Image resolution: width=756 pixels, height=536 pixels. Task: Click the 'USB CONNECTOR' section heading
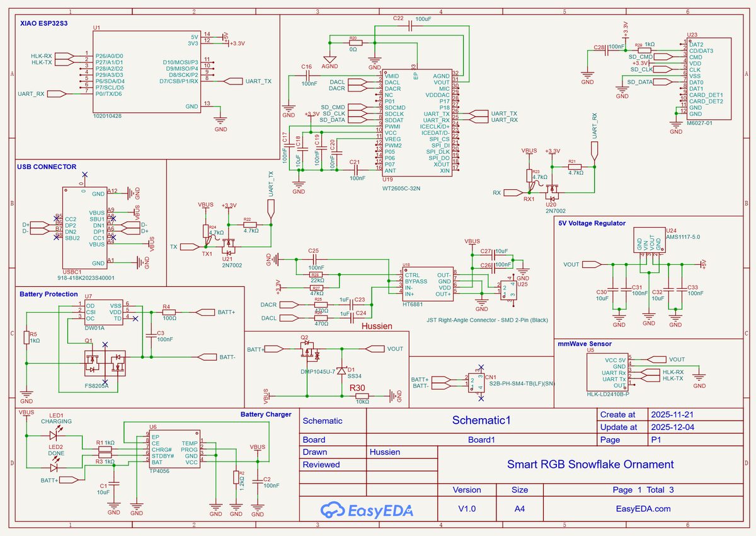click(x=48, y=167)
